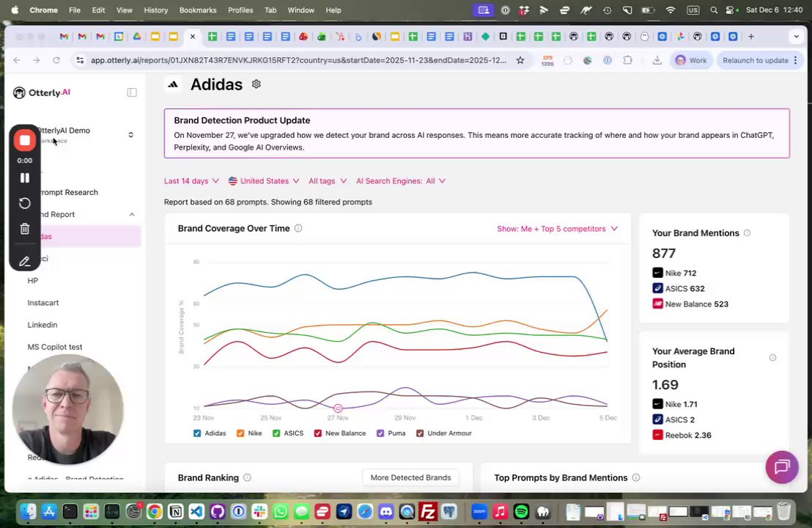This screenshot has height=528, width=812.
Task: Open info icon beside Your Brand Mentions
Action: tap(747, 233)
